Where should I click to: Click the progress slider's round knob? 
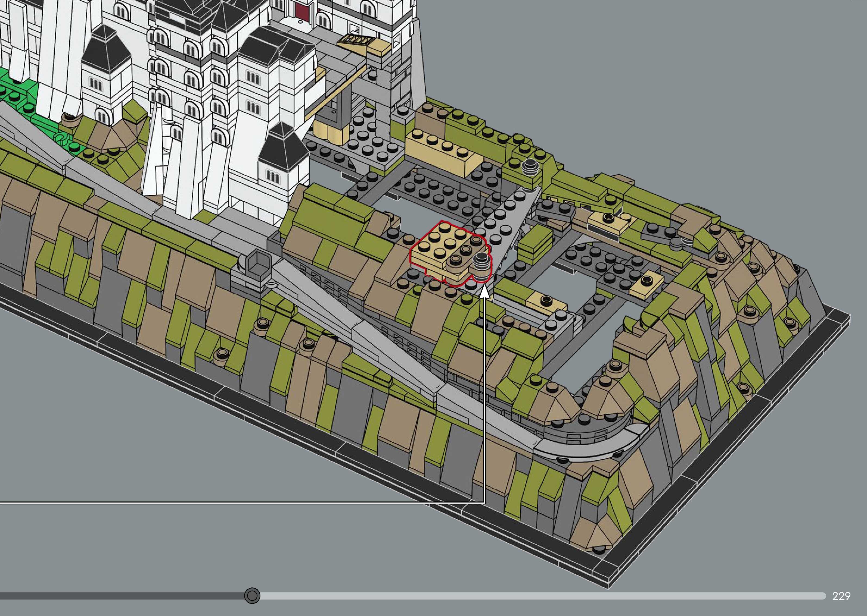[x=252, y=596]
